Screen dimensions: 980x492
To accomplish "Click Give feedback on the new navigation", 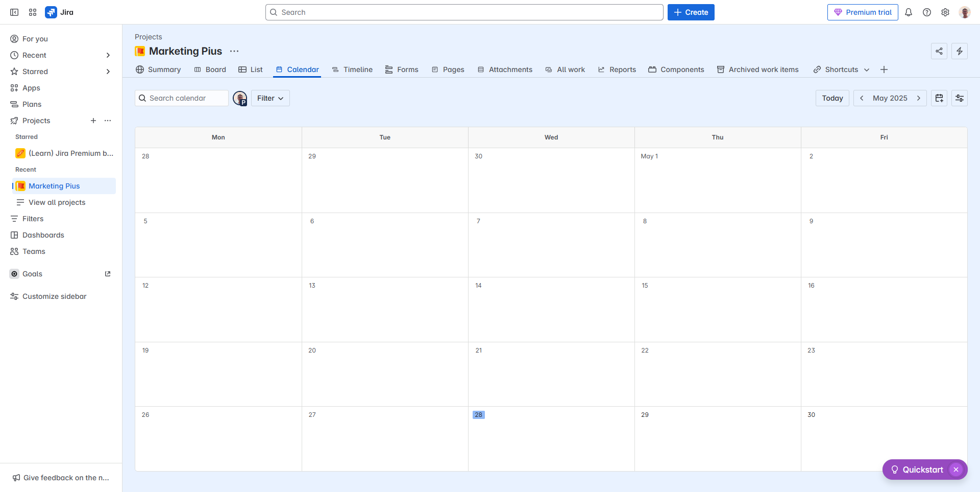I will (61, 478).
